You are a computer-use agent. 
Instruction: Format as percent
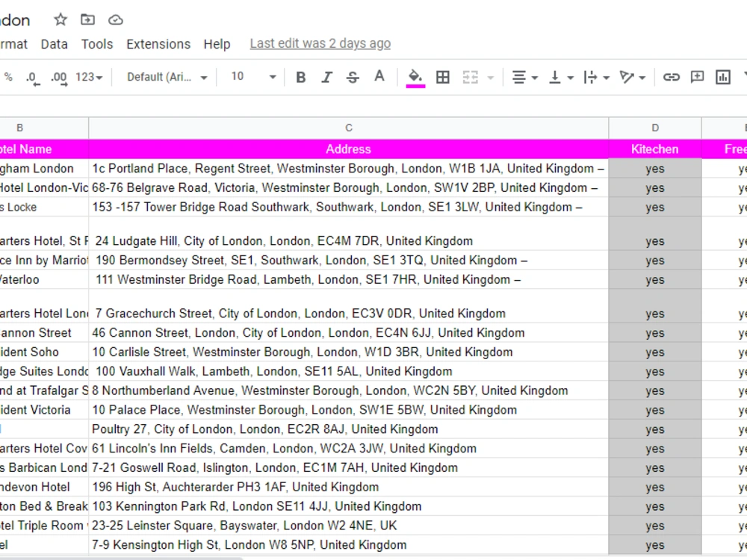8,77
